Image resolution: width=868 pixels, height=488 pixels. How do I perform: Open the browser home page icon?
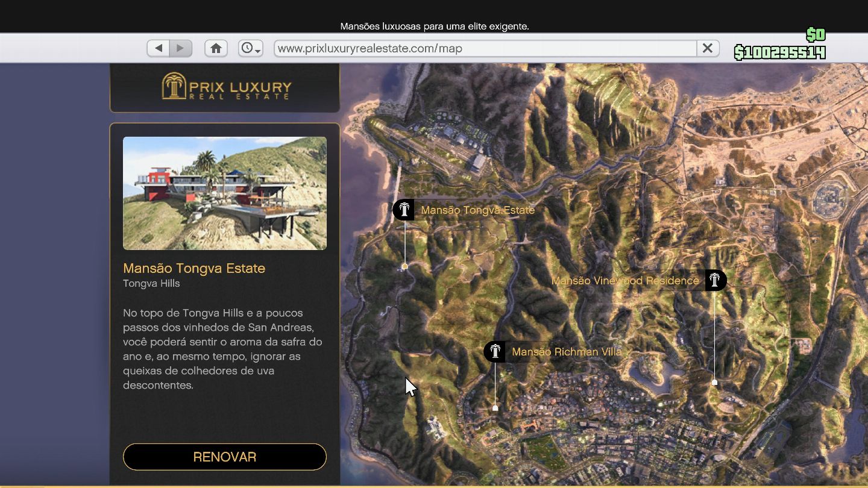click(216, 48)
